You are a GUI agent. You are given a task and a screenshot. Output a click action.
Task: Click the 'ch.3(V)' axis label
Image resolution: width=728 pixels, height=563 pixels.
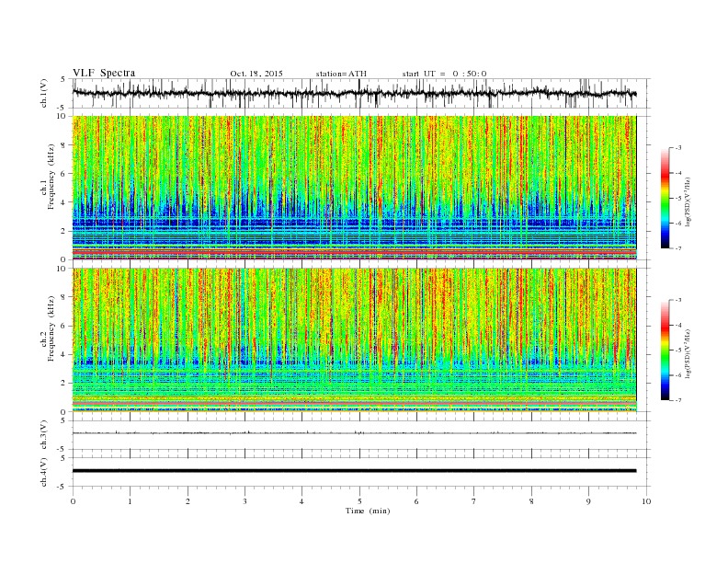coord(44,435)
